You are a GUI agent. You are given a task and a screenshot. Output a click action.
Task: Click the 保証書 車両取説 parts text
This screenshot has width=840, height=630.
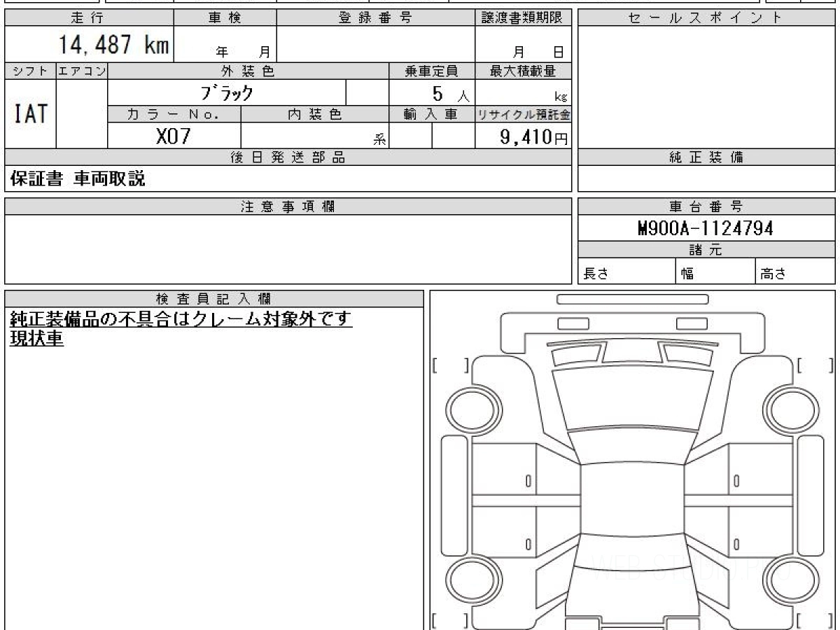[x=78, y=178]
